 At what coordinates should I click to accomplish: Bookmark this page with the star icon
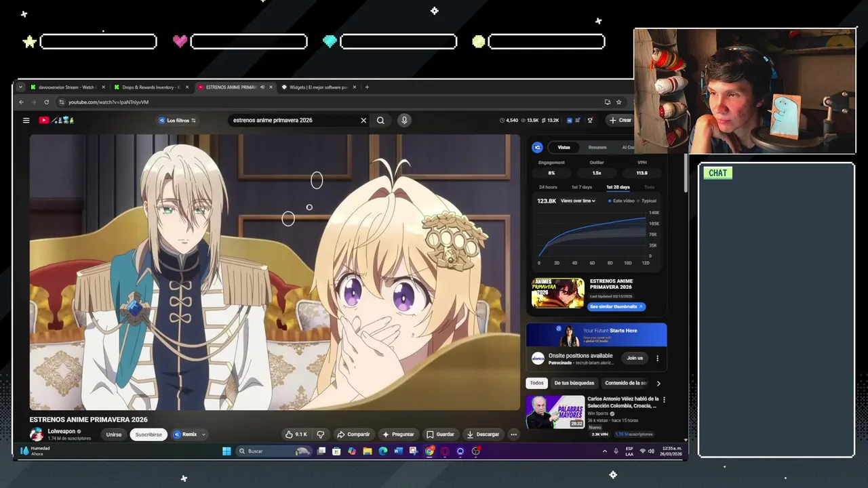coord(618,102)
